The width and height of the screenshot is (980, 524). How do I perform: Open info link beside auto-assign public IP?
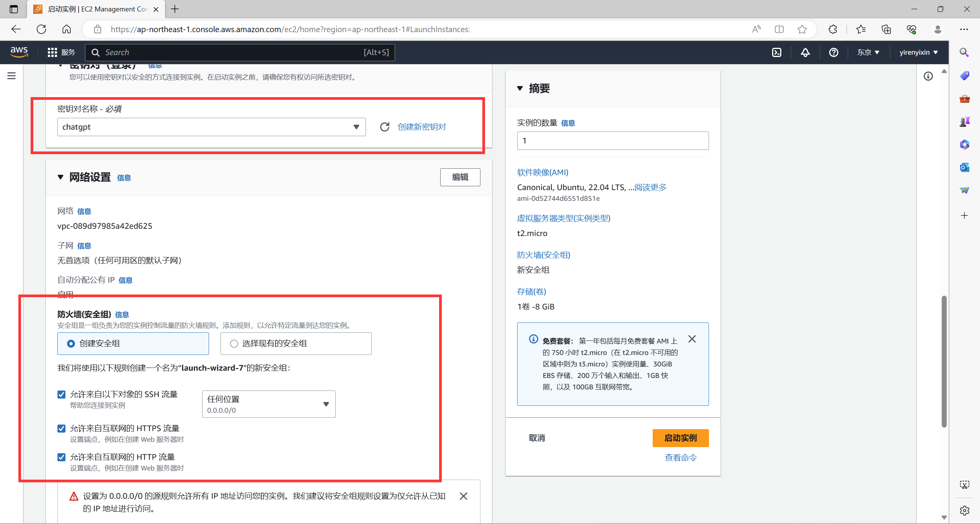coord(125,280)
